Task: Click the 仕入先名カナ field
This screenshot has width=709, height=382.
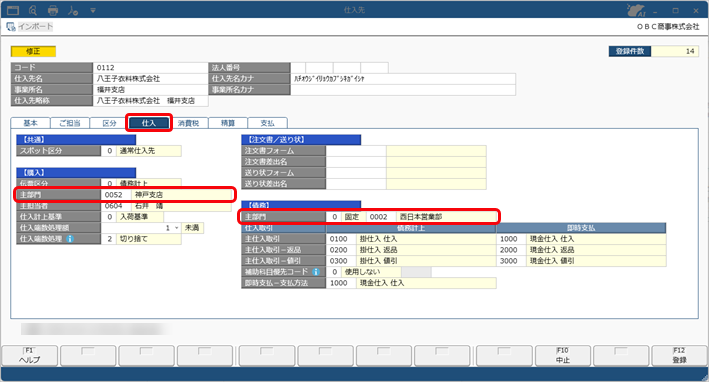Action: click(x=402, y=79)
